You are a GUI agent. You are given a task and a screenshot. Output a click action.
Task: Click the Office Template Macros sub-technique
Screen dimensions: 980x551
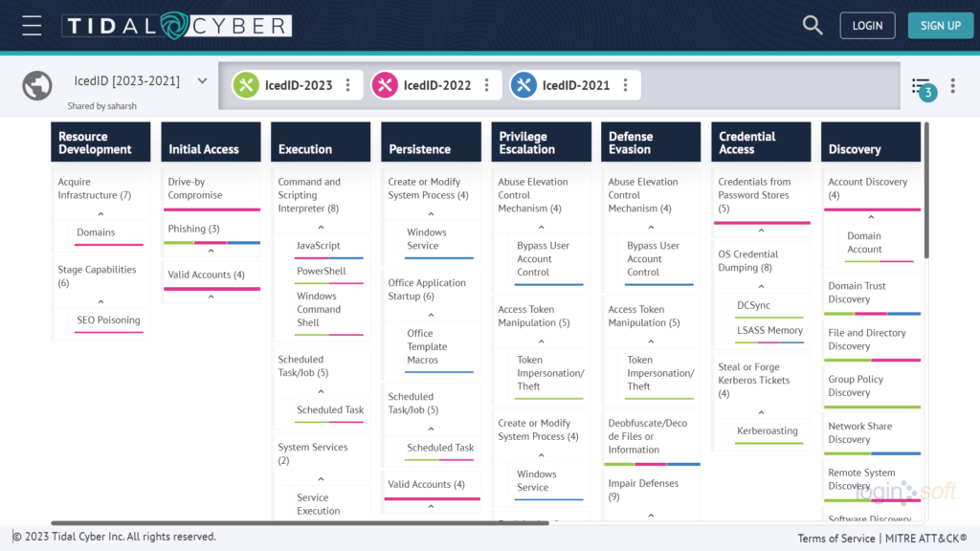[x=427, y=346]
